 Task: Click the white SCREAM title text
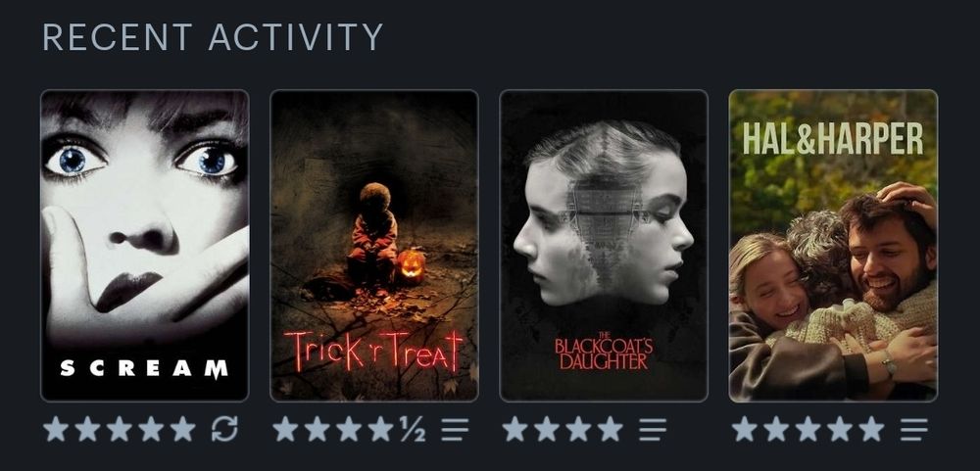(144, 368)
